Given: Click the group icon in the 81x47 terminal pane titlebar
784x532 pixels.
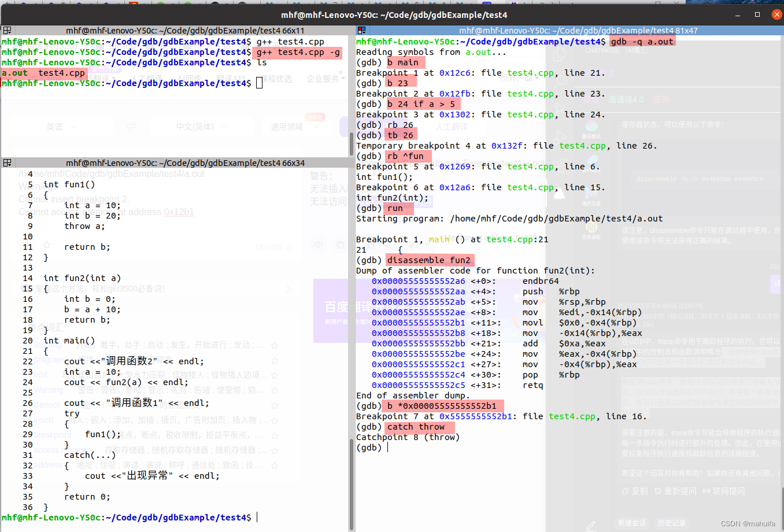Looking at the screenshot, I should [x=361, y=31].
